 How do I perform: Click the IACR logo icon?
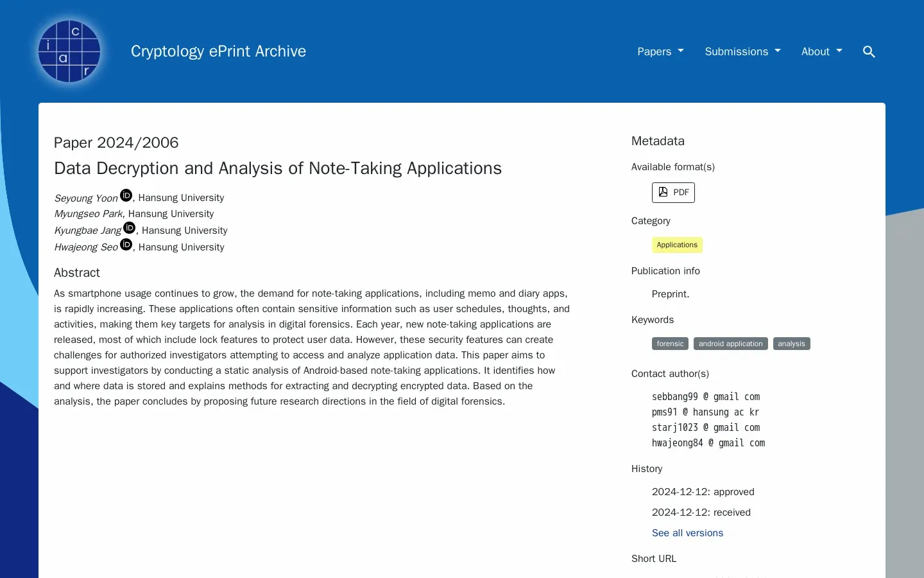point(69,51)
